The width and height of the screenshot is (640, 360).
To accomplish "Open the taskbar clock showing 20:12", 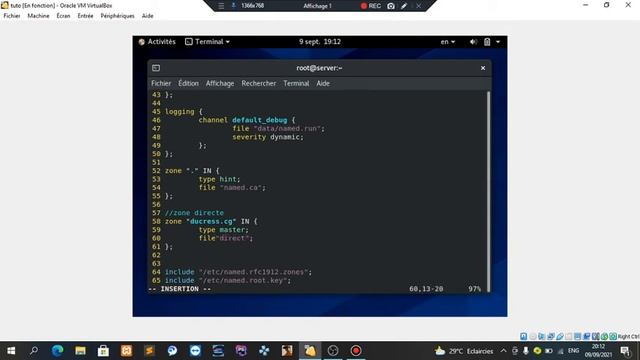I will pyautogui.click(x=598, y=351).
